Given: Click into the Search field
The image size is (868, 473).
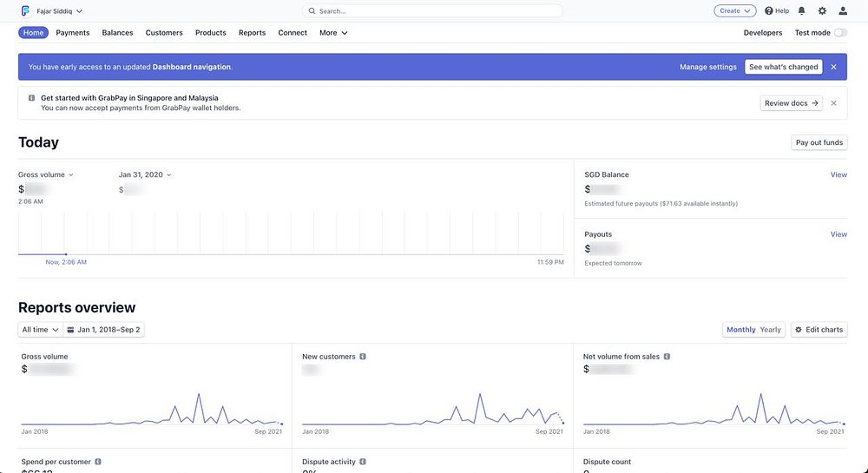Looking at the screenshot, I should (434, 11).
